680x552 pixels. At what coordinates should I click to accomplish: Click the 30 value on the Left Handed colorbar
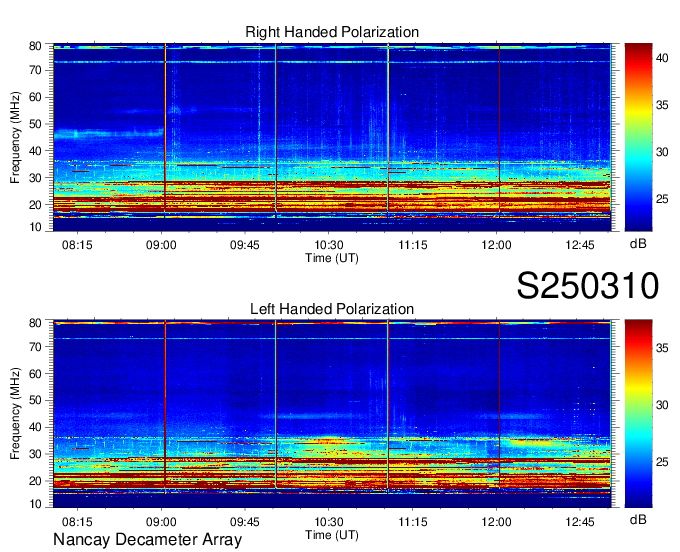(662, 405)
